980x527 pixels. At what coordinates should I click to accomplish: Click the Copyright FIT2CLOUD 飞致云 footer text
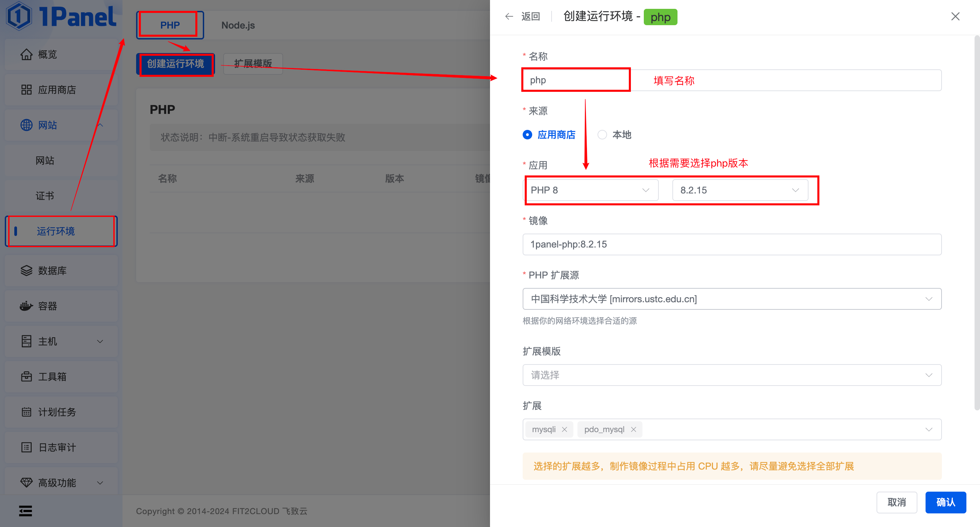coord(222,511)
